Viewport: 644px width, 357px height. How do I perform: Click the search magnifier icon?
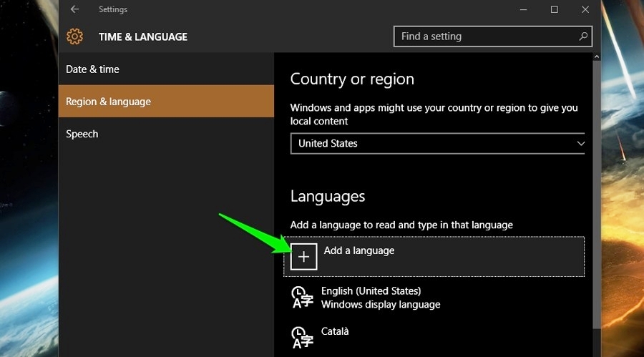coord(582,36)
